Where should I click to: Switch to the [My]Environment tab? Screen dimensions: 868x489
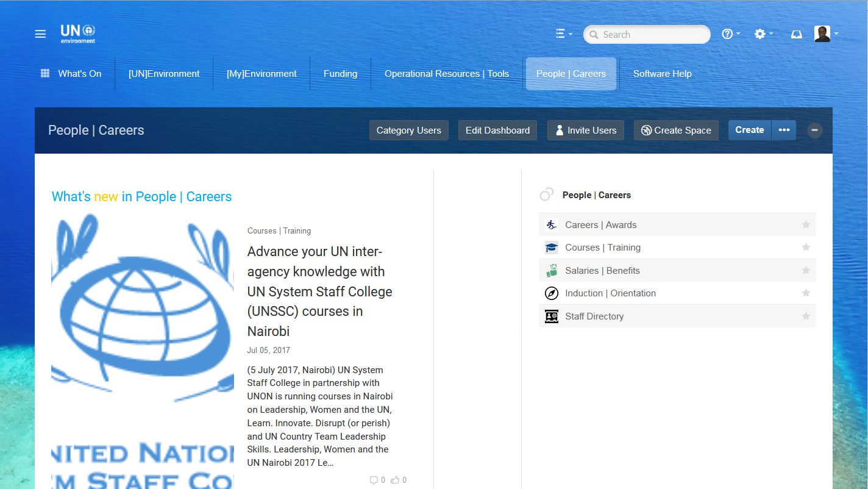coord(261,74)
